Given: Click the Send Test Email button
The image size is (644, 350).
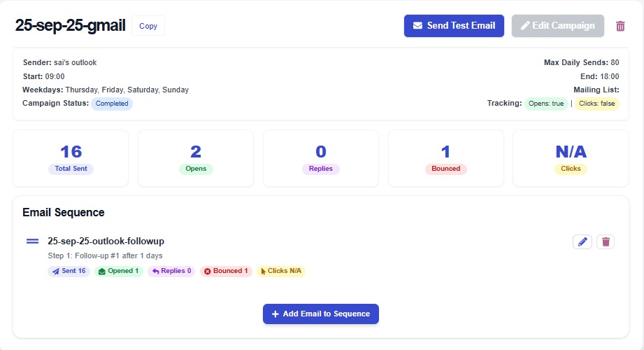Looking at the screenshot, I should (x=454, y=26).
